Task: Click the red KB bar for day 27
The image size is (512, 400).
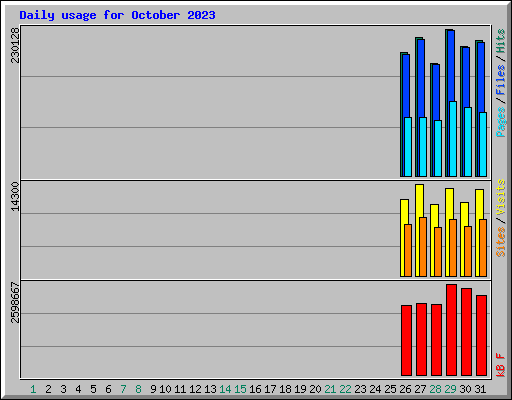Action: [x=421, y=339]
